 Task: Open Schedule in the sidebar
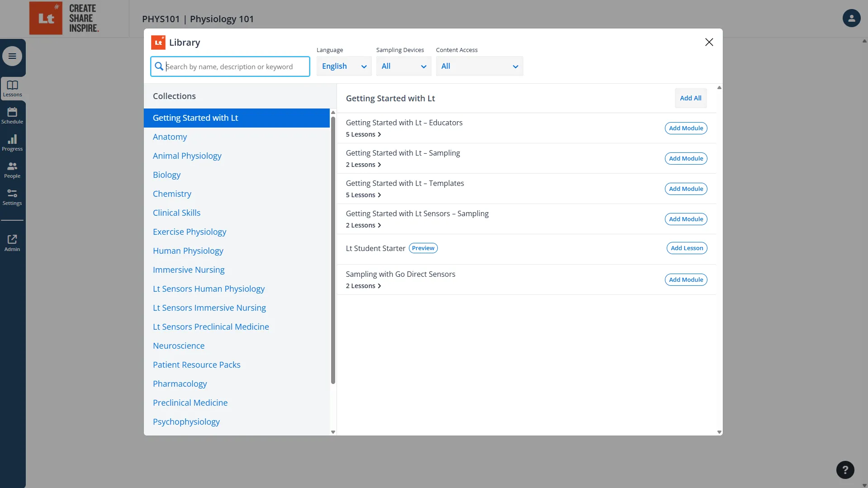12,116
